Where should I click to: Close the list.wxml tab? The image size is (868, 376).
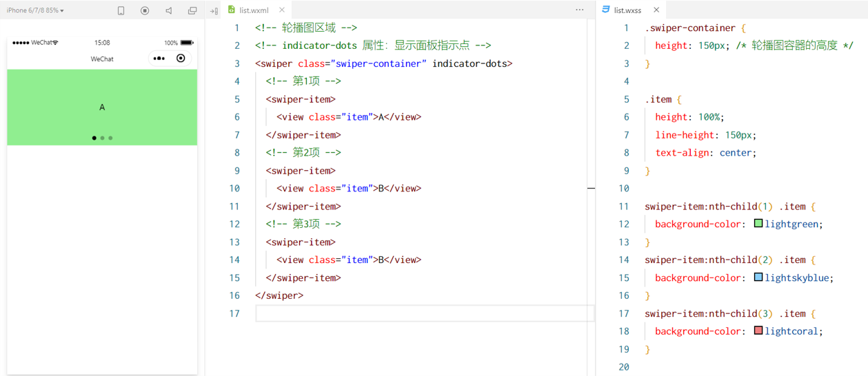tap(282, 10)
